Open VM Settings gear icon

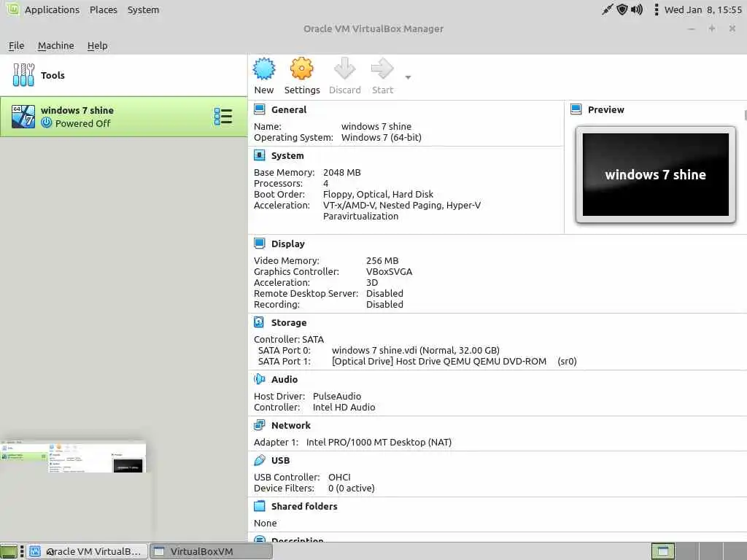pyautogui.click(x=301, y=69)
